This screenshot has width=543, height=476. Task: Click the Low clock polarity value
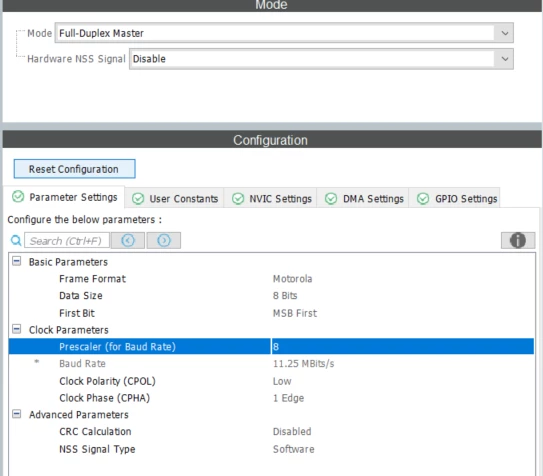tap(282, 381)
